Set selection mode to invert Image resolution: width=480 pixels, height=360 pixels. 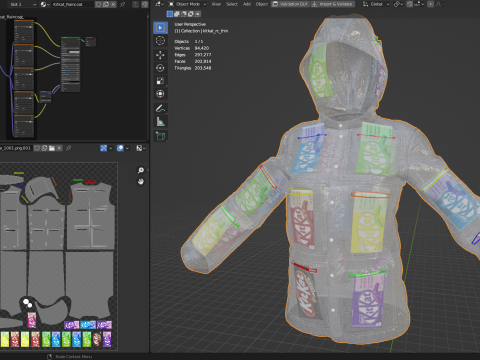point(191,14)
